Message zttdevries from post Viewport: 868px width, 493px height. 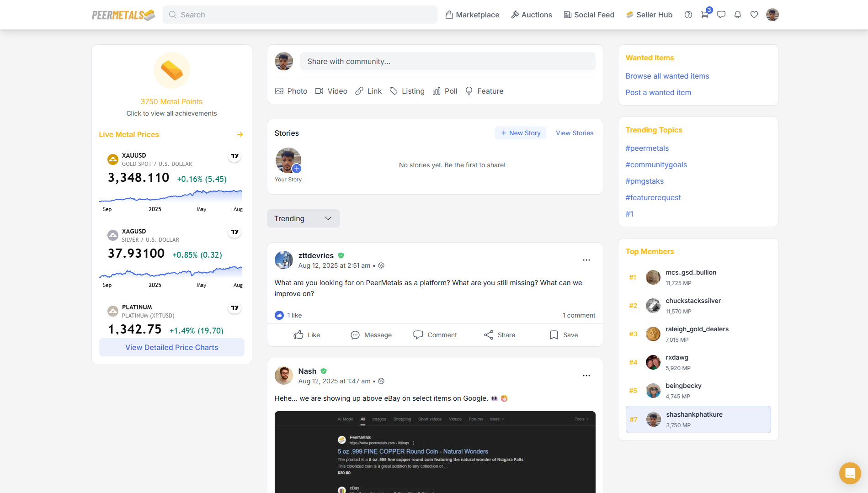point(371,335)
